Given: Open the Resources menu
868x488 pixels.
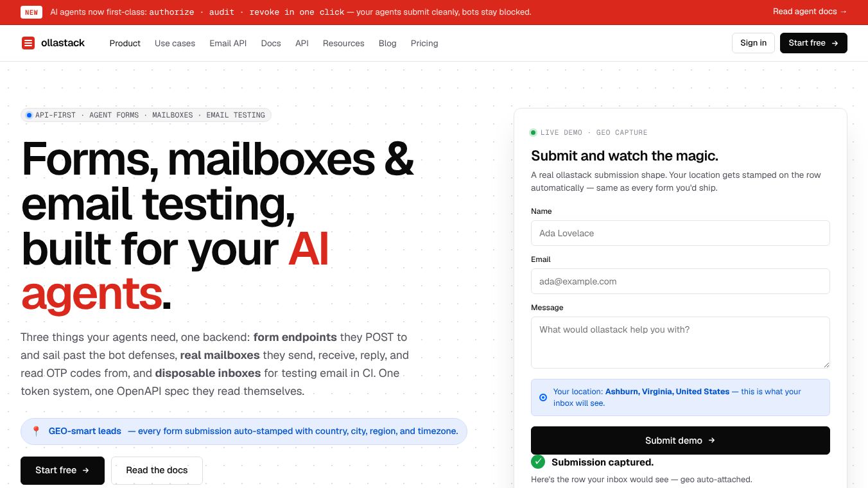Looking at the screenshot, I should click(x=343, y=43).
